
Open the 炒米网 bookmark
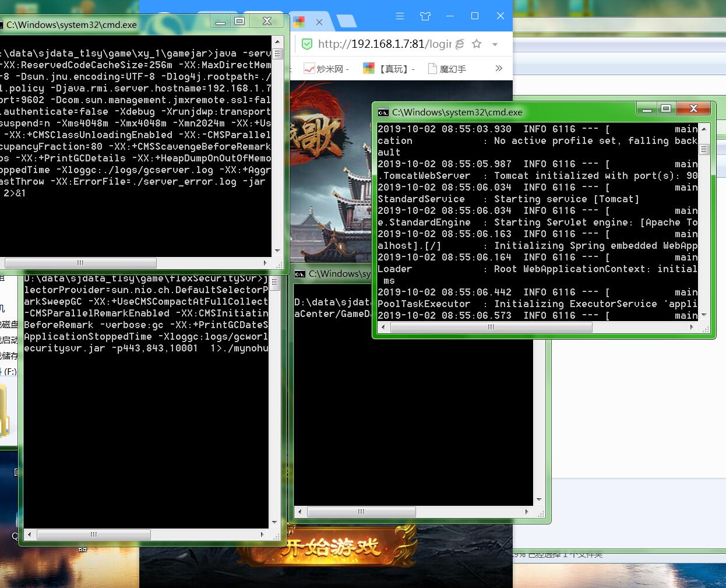326,69
